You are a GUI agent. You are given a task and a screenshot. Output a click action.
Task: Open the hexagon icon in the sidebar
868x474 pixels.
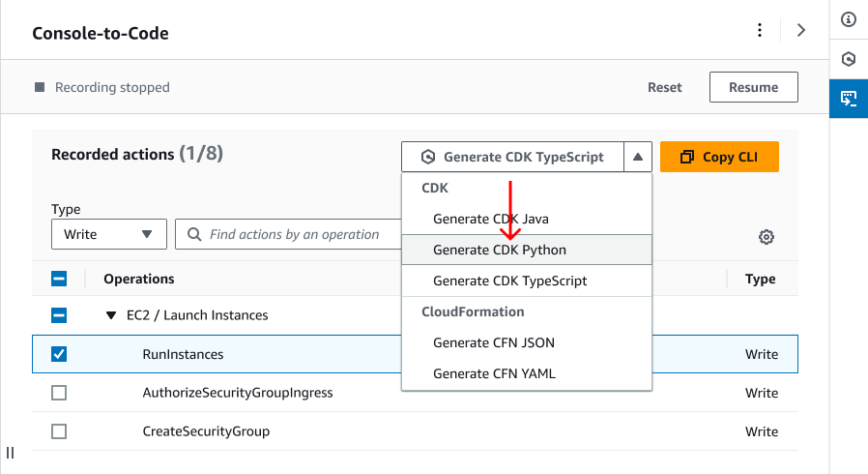coord(849,59)
